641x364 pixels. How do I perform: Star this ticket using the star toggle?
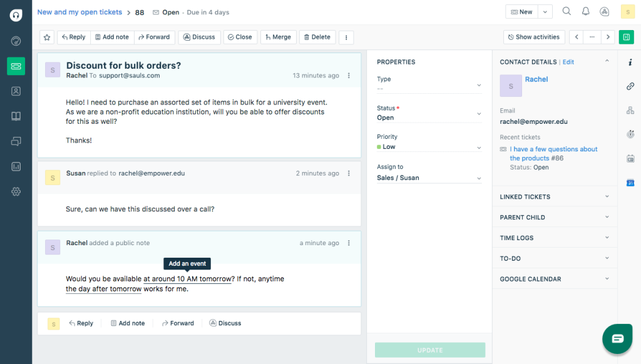coord(46,37)
